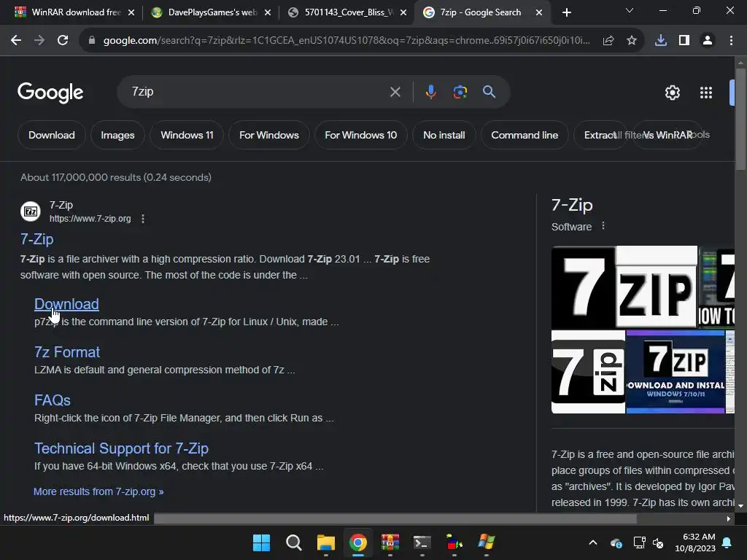
Task: Start voice search with microphone icon
Action: click(430, 92)
